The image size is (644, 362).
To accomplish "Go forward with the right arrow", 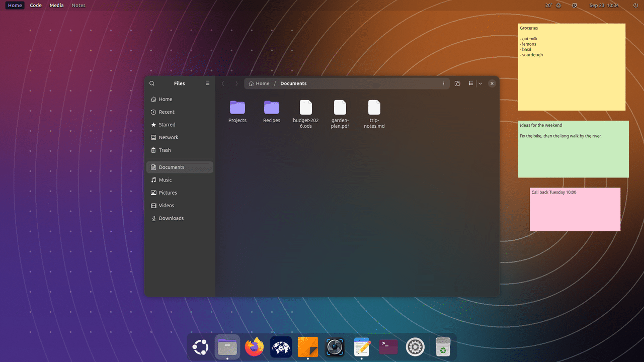I will click(236, 83).
